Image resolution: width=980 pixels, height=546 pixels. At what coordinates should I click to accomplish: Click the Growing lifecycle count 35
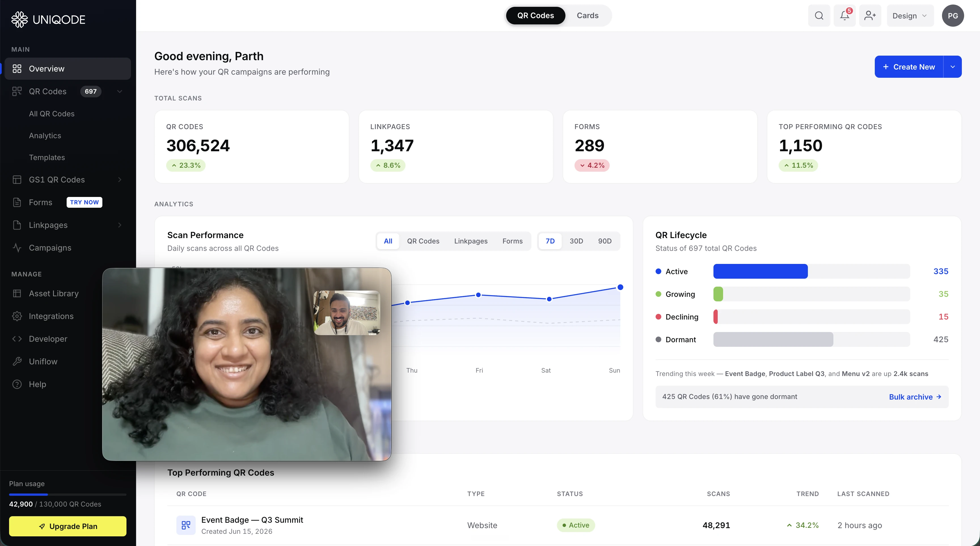943,294
